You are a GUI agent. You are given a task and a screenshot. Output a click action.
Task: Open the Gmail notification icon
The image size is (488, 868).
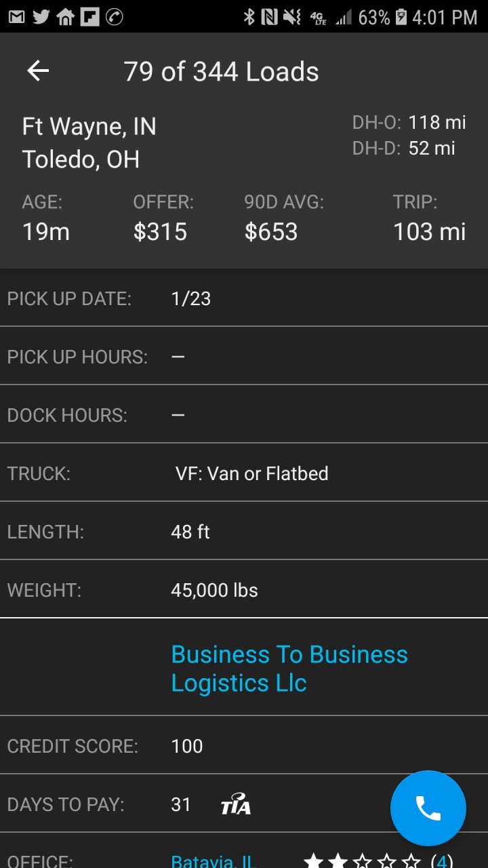pos(16,17)
